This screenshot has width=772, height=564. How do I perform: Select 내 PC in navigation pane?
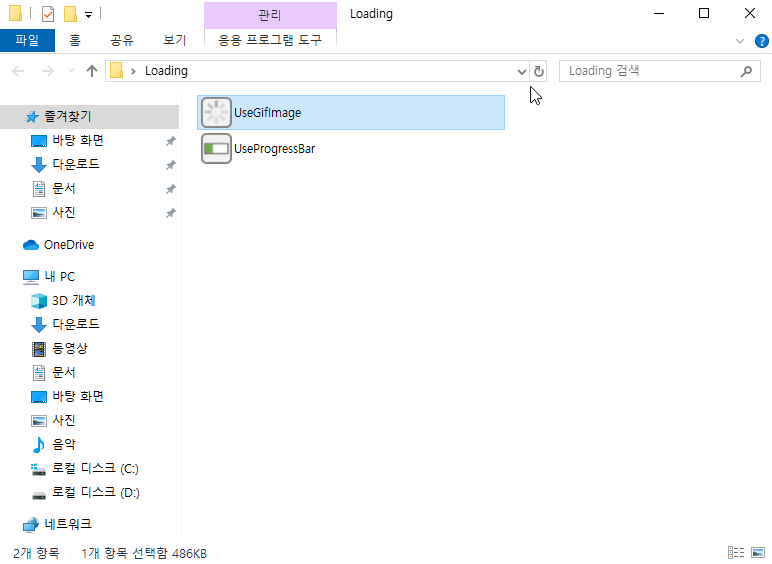pyautogui.click(x=59, y=277)
